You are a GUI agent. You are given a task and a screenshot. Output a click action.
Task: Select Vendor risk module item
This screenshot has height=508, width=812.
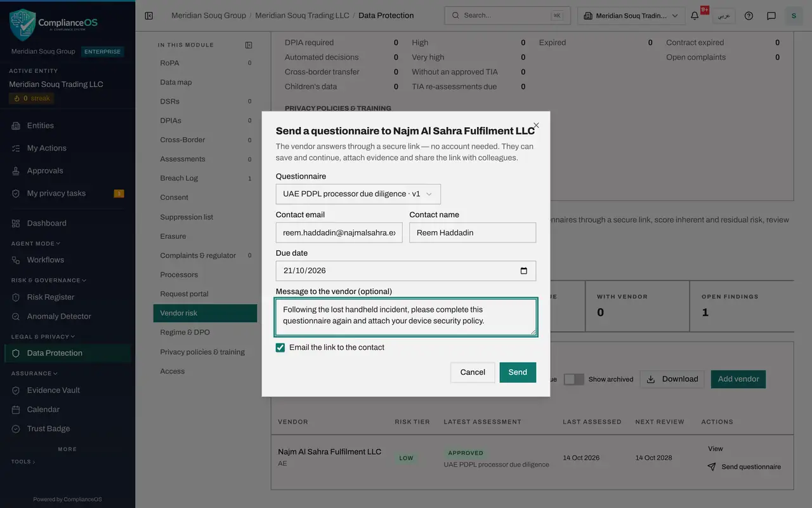coord(206,313)
